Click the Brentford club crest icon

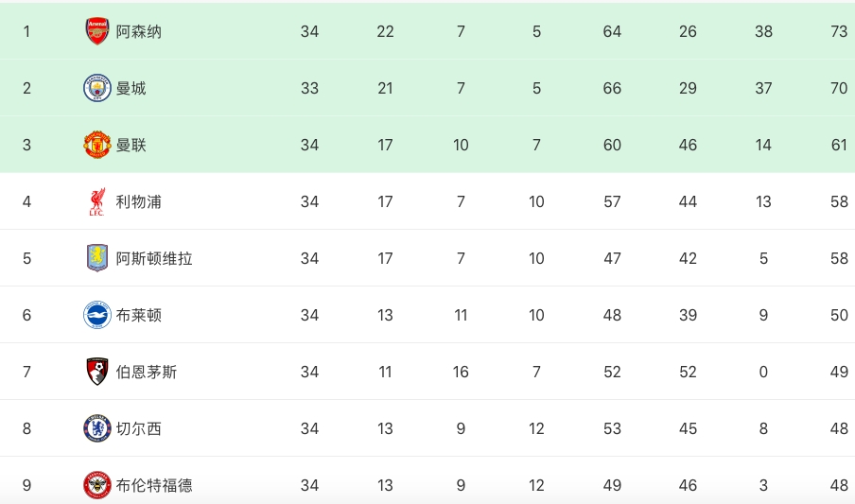[x=97, y=485]
